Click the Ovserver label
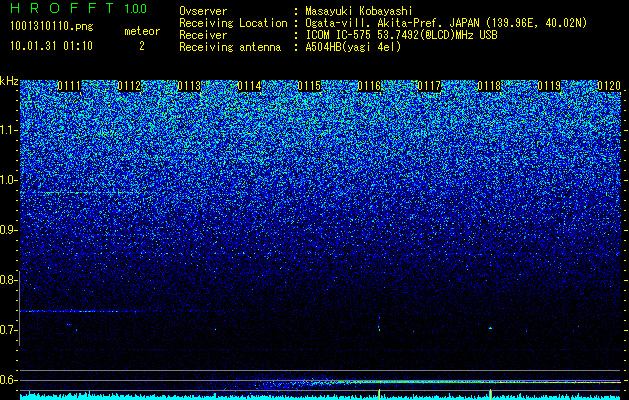 pyautogui.click(x=203, y=11)
